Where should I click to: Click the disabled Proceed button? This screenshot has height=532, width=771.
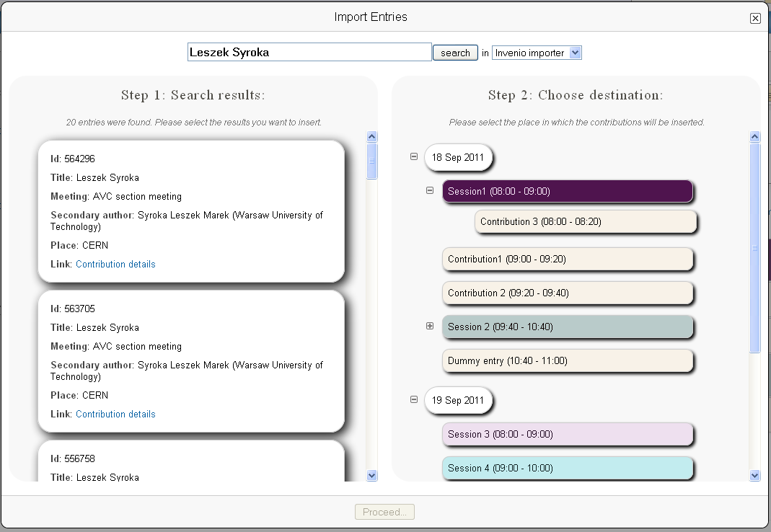[384, 512]
